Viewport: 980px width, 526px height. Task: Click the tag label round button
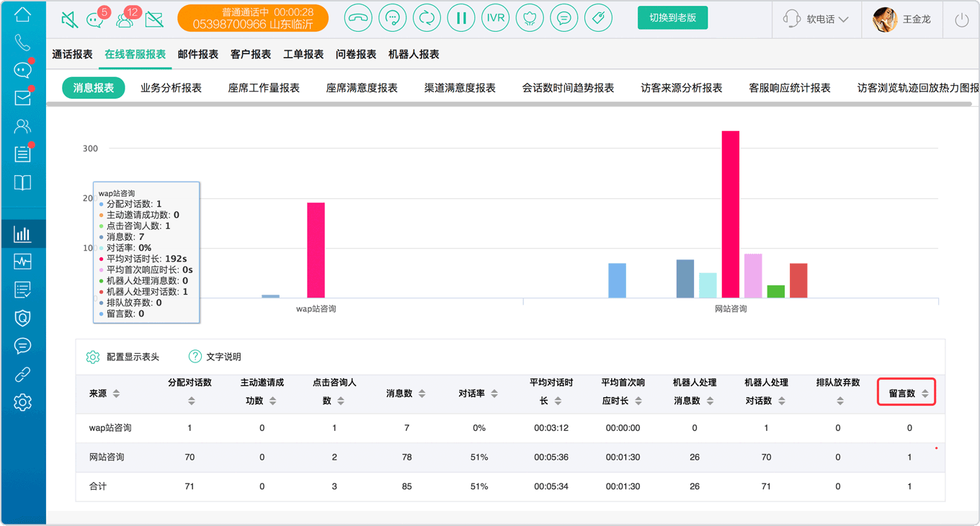(598, 18)
